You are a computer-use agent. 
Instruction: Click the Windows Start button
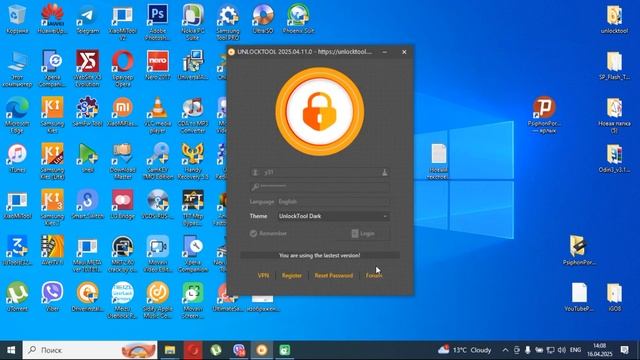pyautogui.click(x=11, y=350)
